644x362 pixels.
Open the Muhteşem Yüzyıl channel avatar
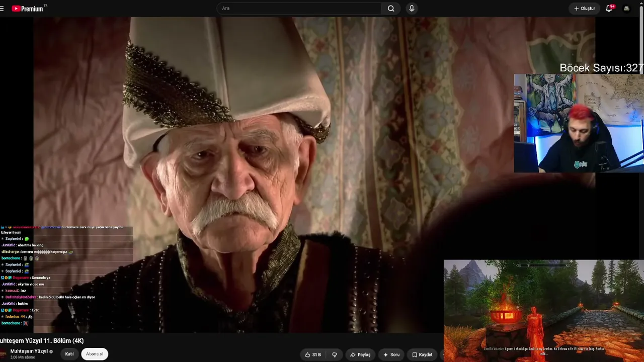click(4, 353)
